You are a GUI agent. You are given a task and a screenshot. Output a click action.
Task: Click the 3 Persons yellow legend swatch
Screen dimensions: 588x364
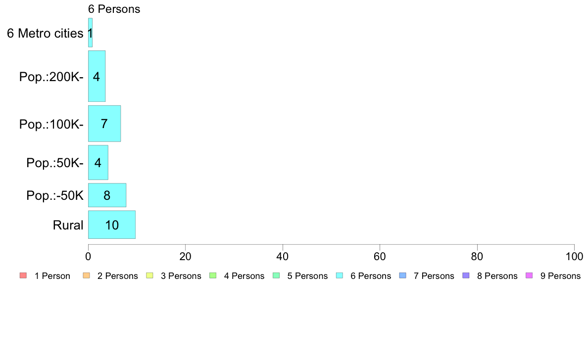[149, 275]
